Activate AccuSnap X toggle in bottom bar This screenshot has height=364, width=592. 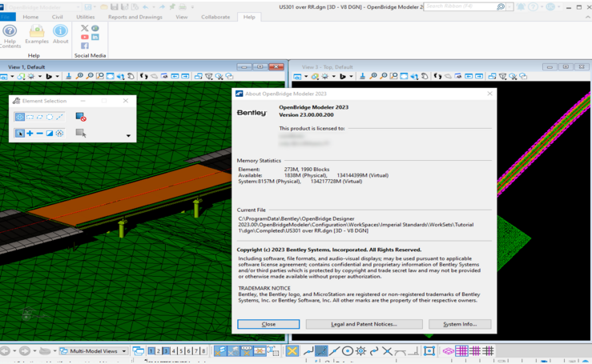click(x=292, y=351)
